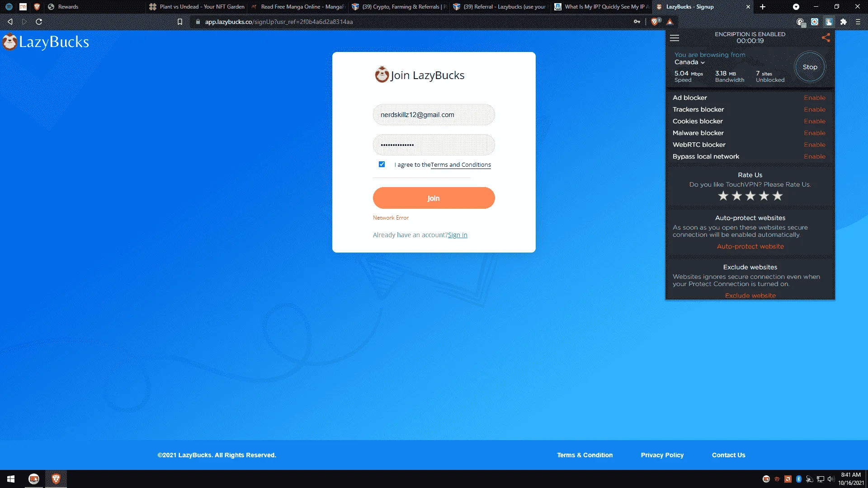Rate TouchVPN one star
Screen dimensions: 868x488
tap(723, 196)
